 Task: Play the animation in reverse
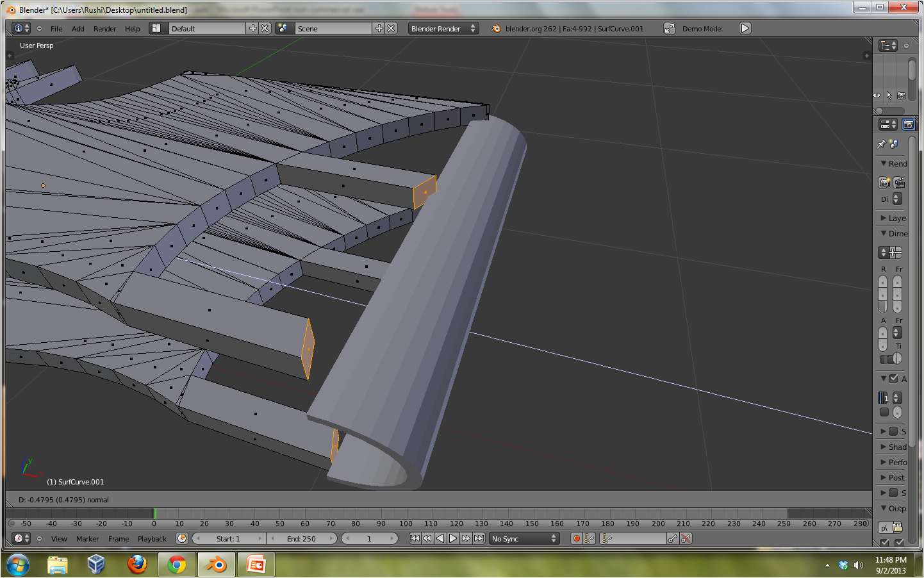click(440, 538)
